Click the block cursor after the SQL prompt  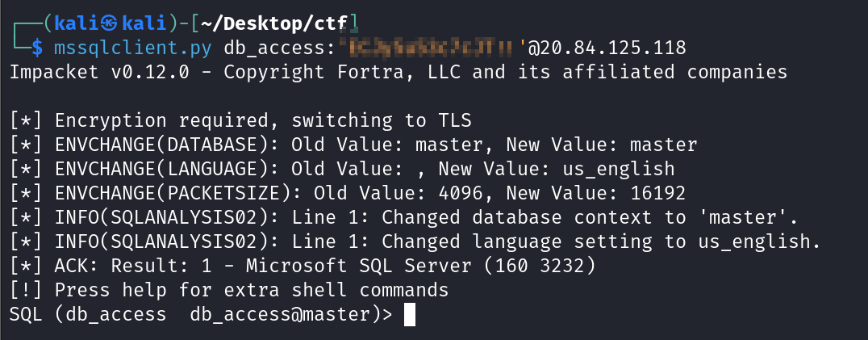(x=409, y=314)
